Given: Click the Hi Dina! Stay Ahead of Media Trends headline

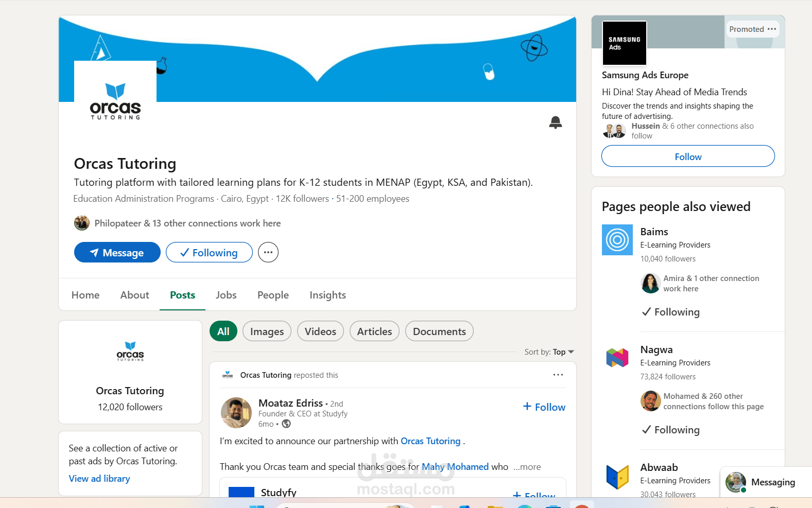Looking at the screenshot, I should [x=675, y=92].
